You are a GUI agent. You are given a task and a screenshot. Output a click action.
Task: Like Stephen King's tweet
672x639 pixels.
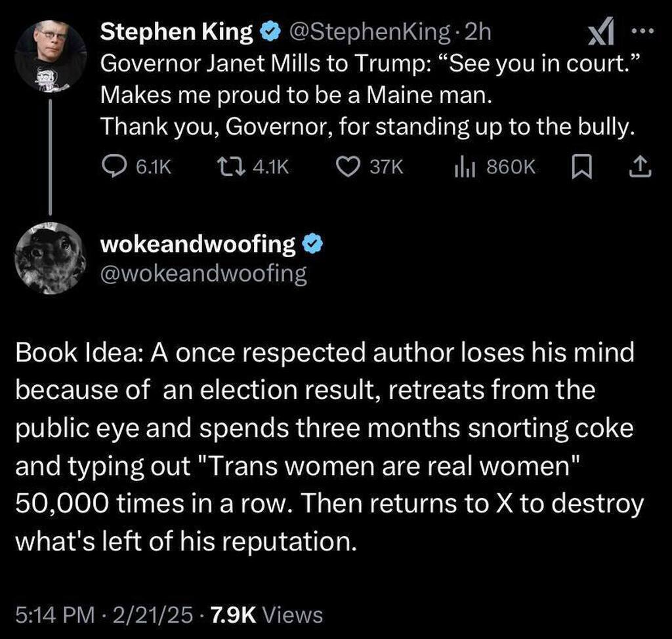[x=347, y=168]
